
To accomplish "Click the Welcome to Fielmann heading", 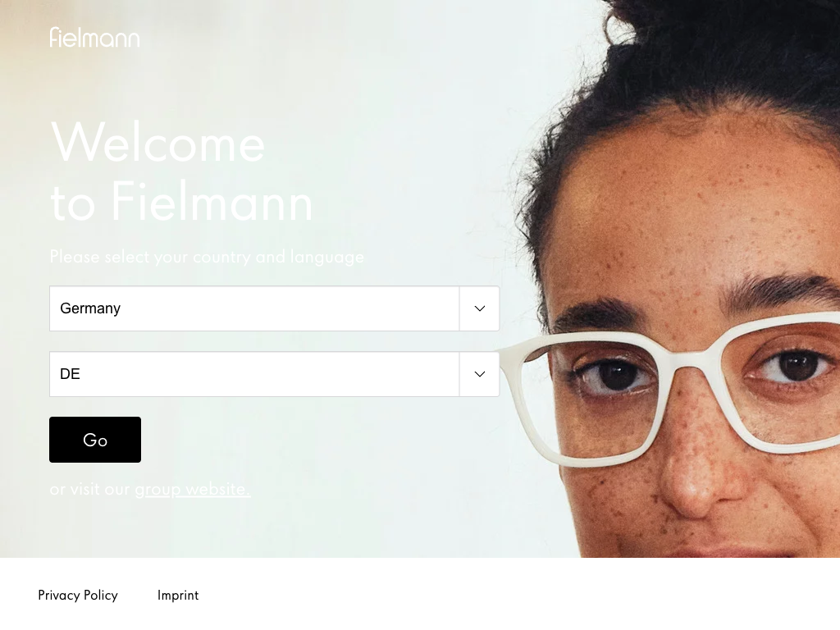I will [182, 171].
